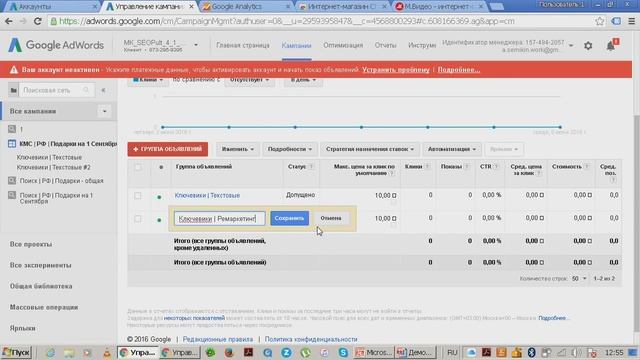Open the Подробности dropdown
The width and height of the screenshot is (640, 360).
coord(289,149)
